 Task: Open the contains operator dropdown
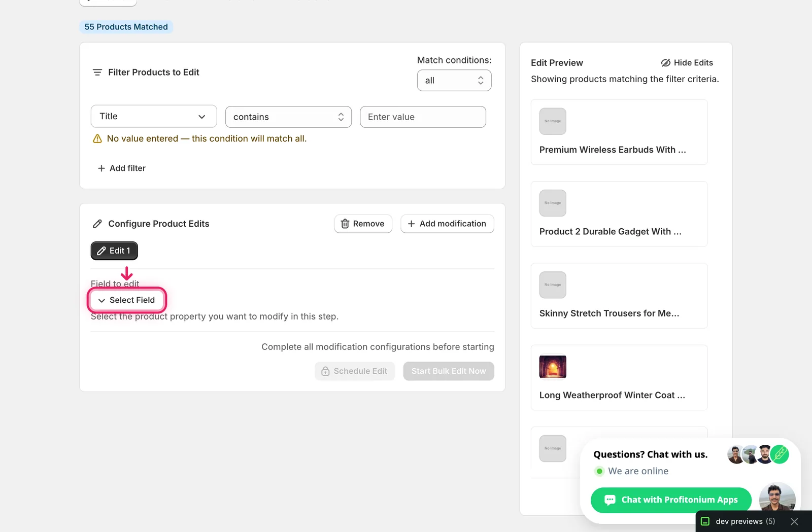tap(288, 117)
